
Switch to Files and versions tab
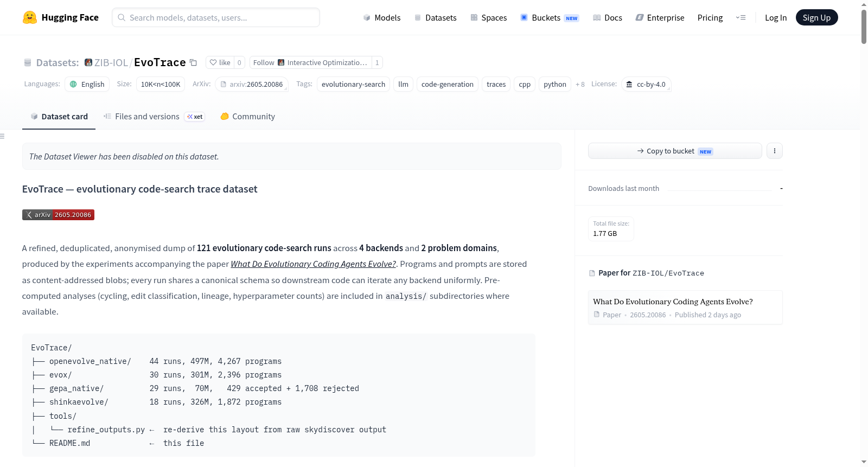click(x=154, y=117)
